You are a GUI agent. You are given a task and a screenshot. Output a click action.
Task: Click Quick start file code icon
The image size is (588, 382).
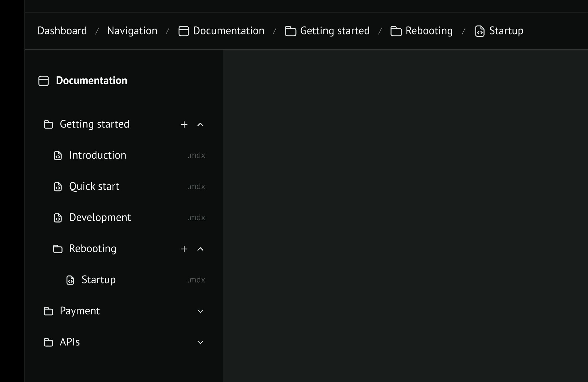pyautogui.click(x=58, y=187)
